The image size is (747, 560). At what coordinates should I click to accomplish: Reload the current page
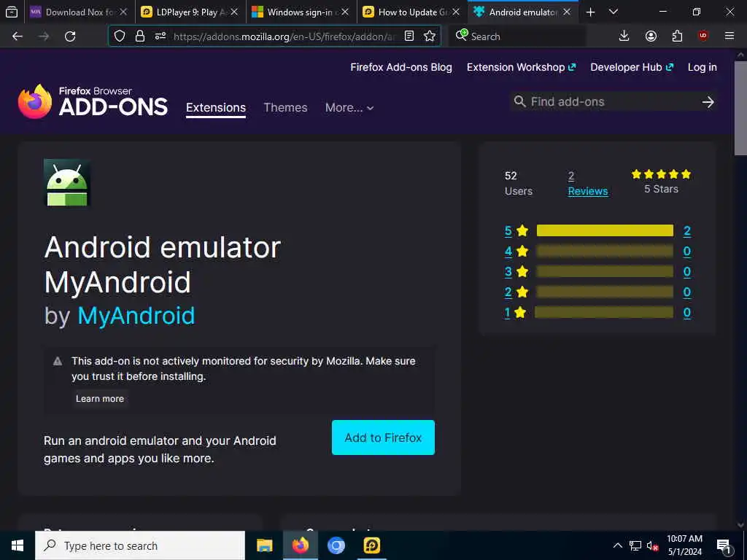coord(70,36)
